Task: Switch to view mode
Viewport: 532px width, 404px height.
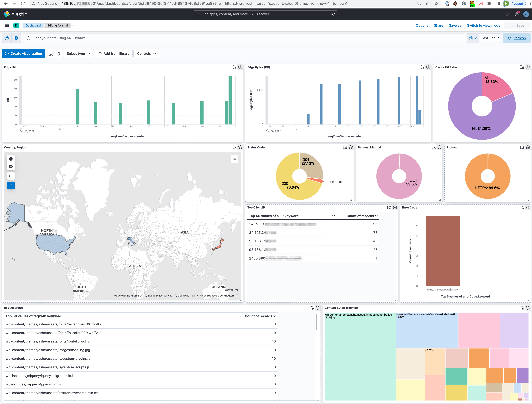Action: [483, 25]
